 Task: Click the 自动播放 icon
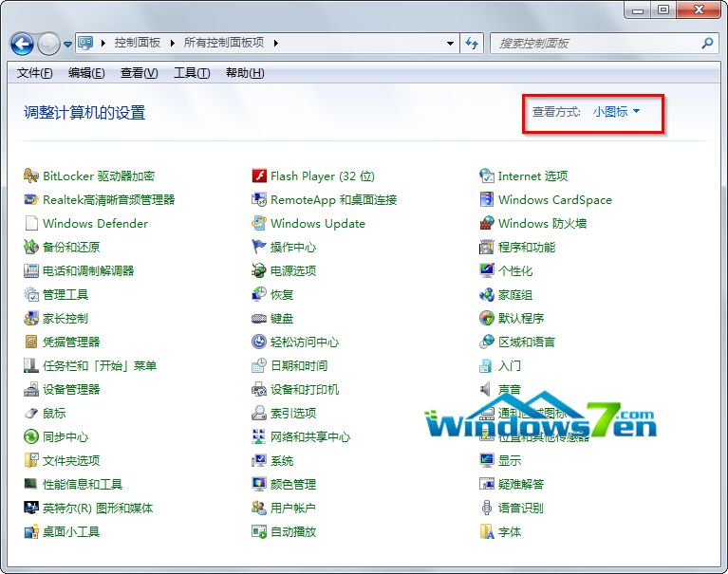[x=259, y=531]
